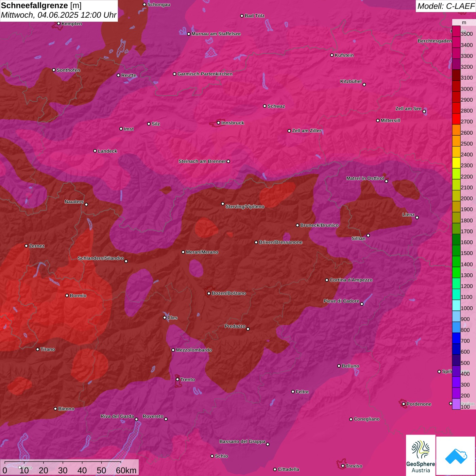Click the 1000 m cyan legend swatch
This screenshot has height=476, width=476.
pyautogui.click(x=456, y=305)
